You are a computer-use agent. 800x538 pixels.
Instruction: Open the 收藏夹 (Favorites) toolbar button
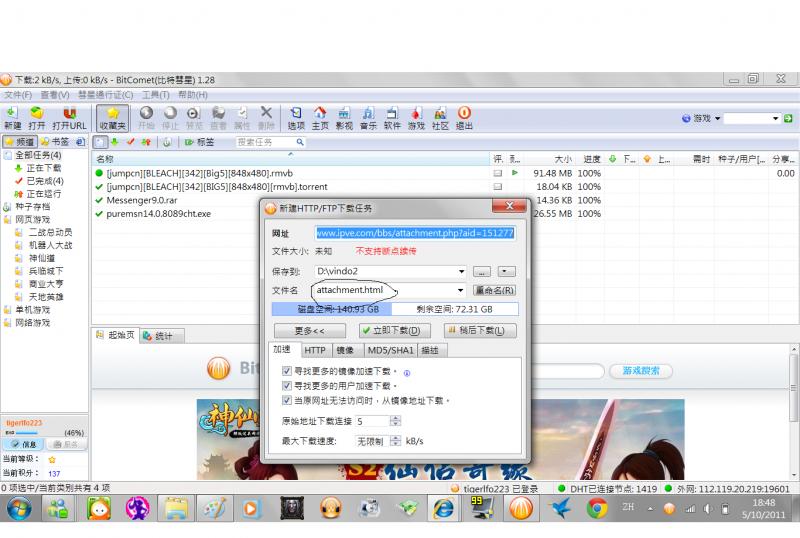(x=113, y=118)
